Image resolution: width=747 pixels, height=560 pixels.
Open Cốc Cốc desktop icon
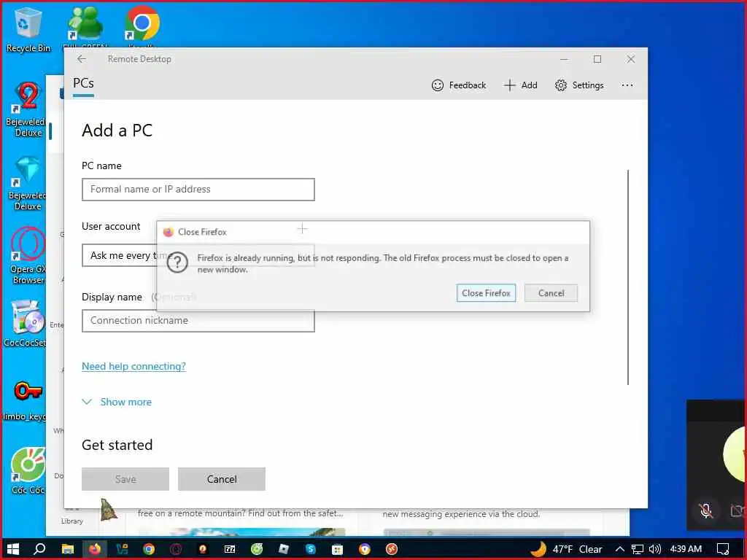pos(27,470)
